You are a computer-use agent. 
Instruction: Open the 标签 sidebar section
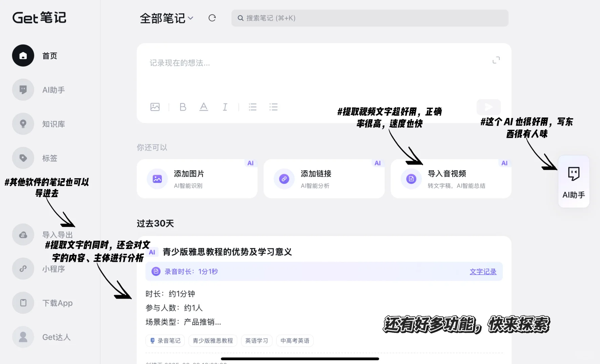coord(23,158)
